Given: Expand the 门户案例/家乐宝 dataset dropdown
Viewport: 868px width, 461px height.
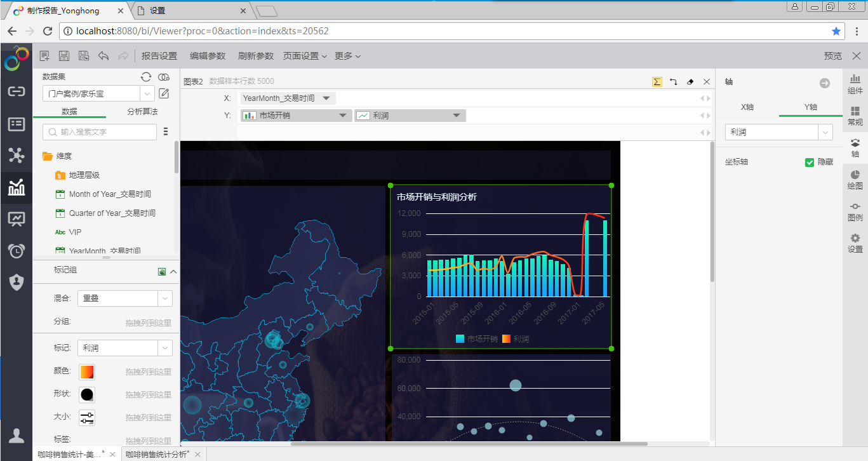Looking at the screenshot, I should [x=147, y=94].
